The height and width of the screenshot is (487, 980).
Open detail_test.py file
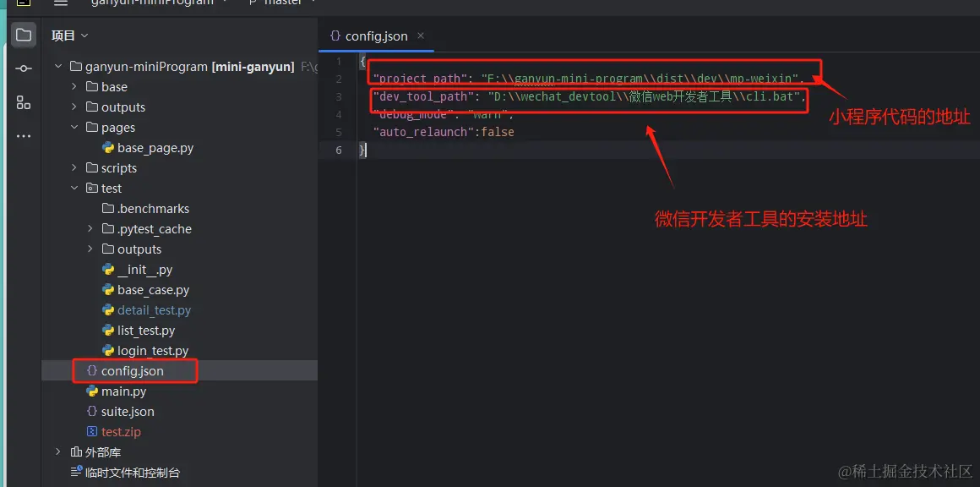click(155, 310)
